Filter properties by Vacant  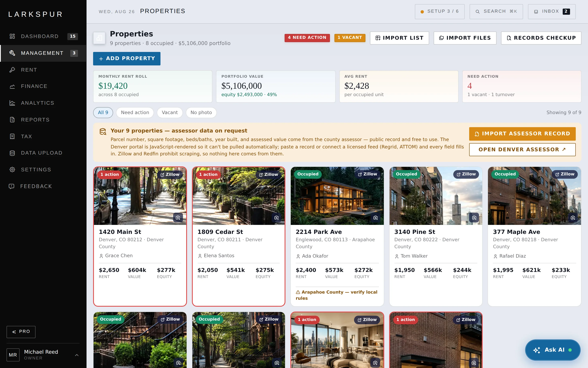coord(170,113)
